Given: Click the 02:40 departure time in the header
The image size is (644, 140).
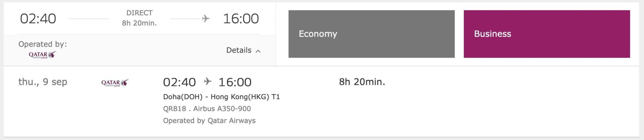Looking at the screenshot, I should (38, 18).
